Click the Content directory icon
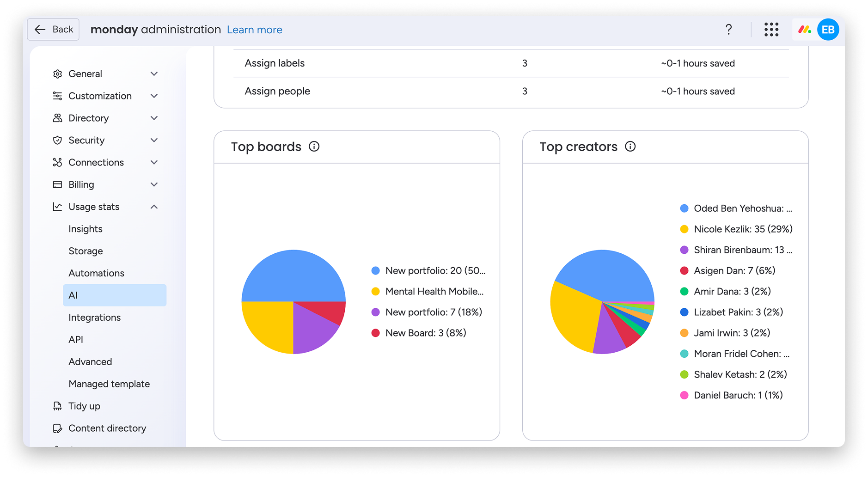This screenshot has width=868, height=477. click(57, 428)
